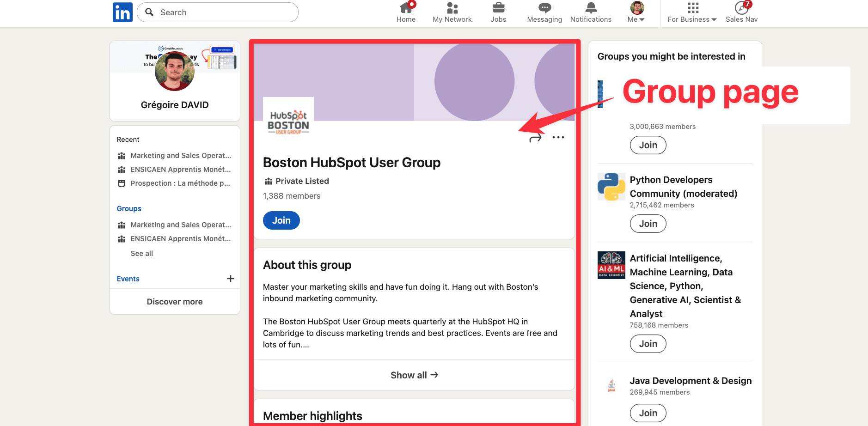
Task: Open the three-dot menu on the group page
Action: 558,137
